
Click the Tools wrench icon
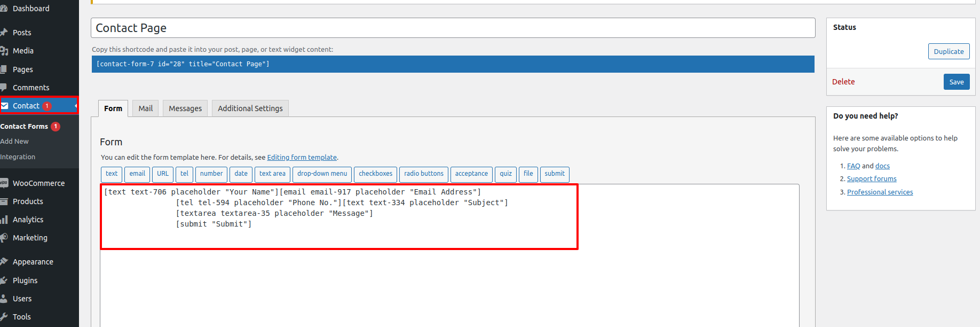(3, 317)
